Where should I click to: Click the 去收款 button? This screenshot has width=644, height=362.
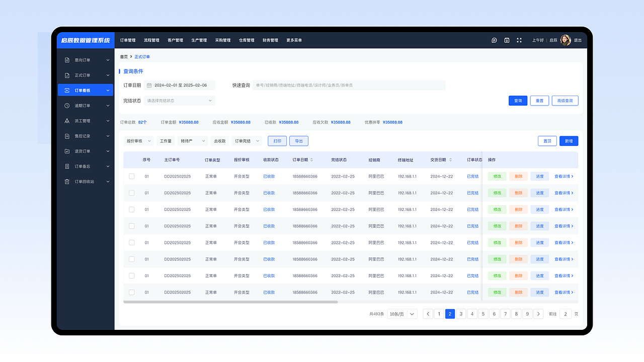[220, 141]
